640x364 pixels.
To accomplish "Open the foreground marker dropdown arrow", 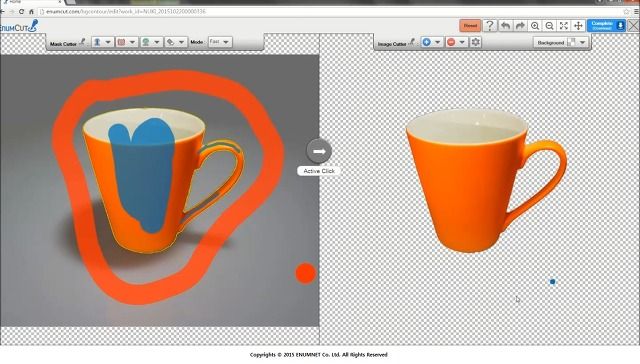I will [108, 42].
